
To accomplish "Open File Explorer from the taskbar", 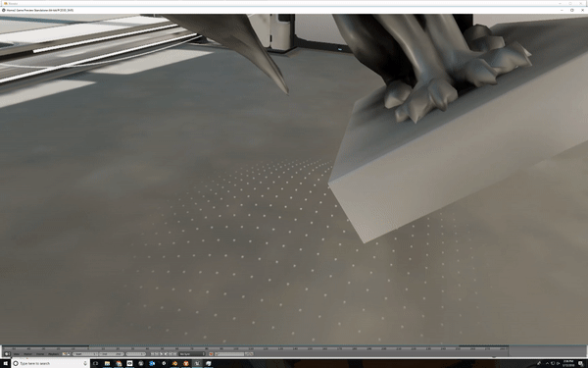I will click(107, 363).
